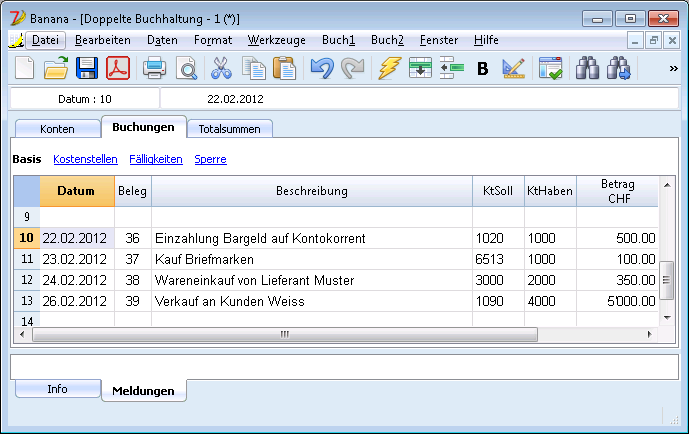Redo with the grey arrow icon
This screenshot has width=689, height=434.
353,68
